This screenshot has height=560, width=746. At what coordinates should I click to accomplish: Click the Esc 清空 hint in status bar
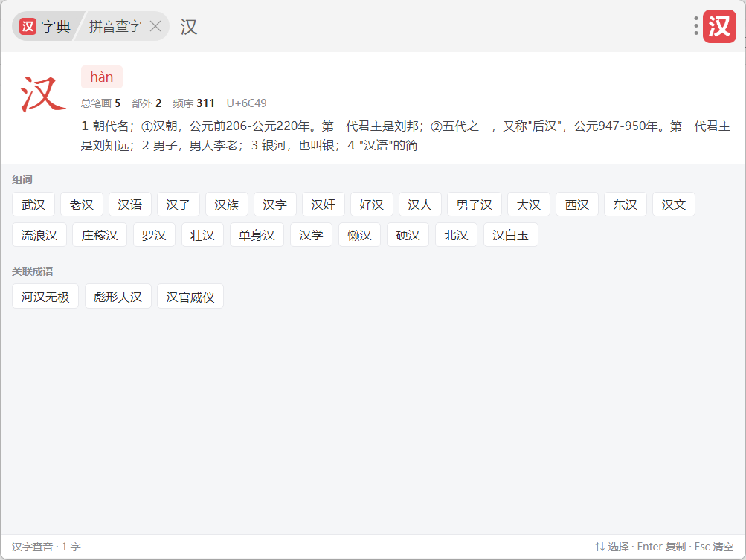tap(714, 547)
